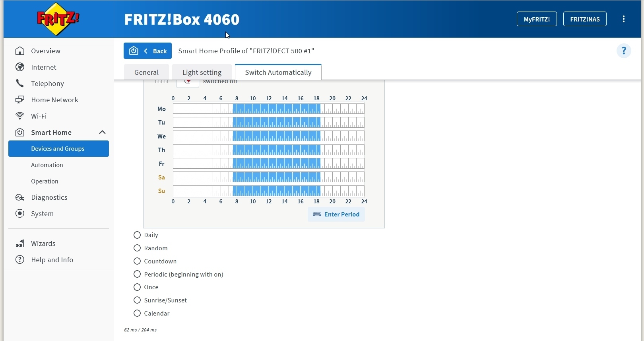This screenshot has width=644, height=341.
Task: Click the MyFRITZ! button
Action: point(537,19)
